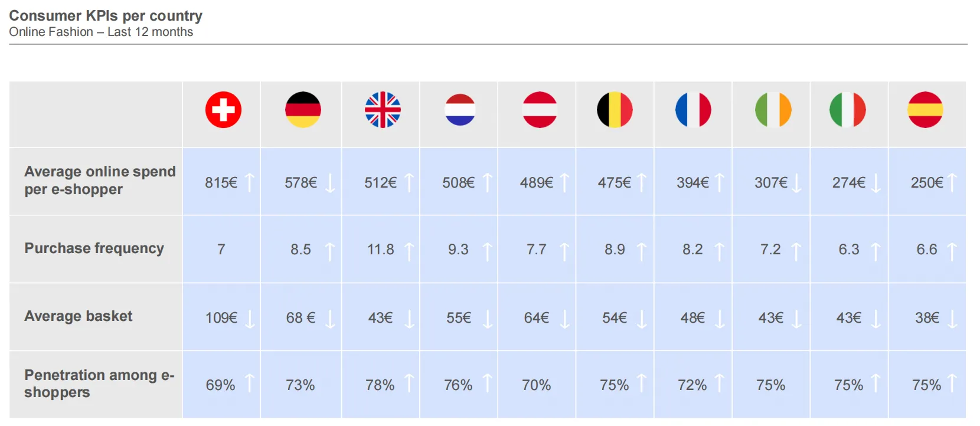980x426 pixels.
Task: Select the Netherlands flag icon
Action: tap(460, 110)
